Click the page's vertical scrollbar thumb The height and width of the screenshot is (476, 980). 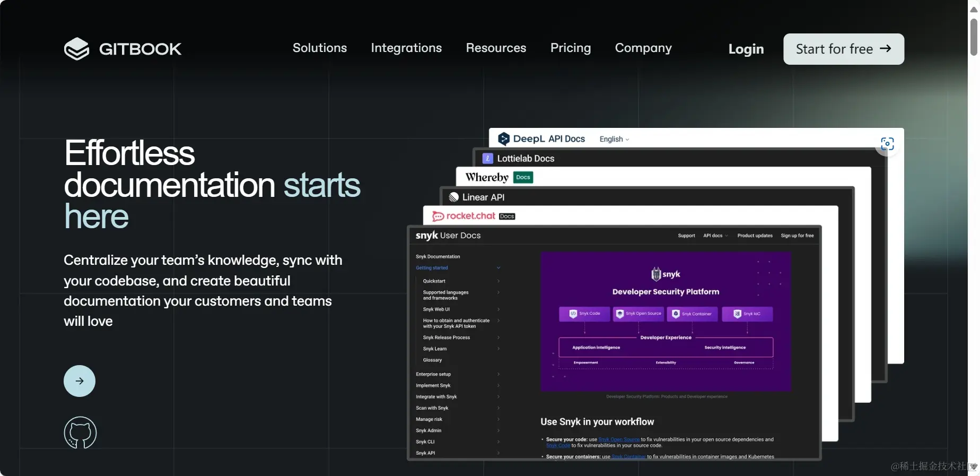click(974, 37)
